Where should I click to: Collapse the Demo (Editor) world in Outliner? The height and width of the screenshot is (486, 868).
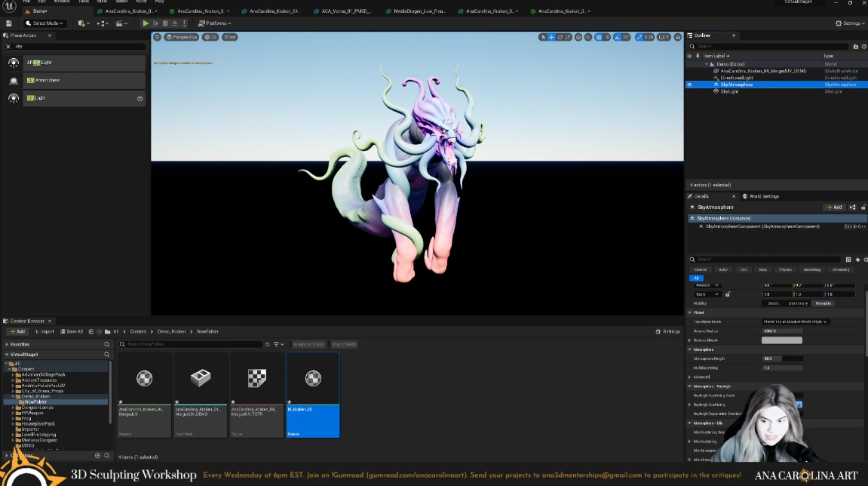707,64
